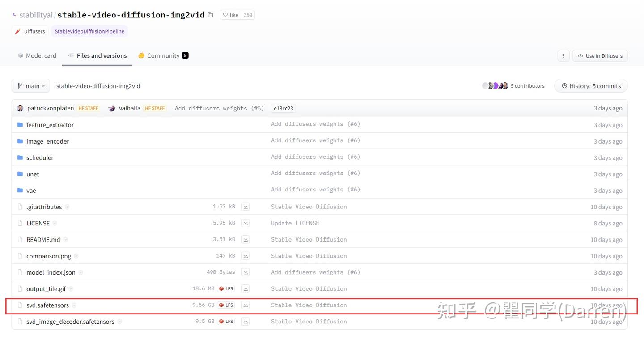Open the stabilityai organization link

(36, 15)
